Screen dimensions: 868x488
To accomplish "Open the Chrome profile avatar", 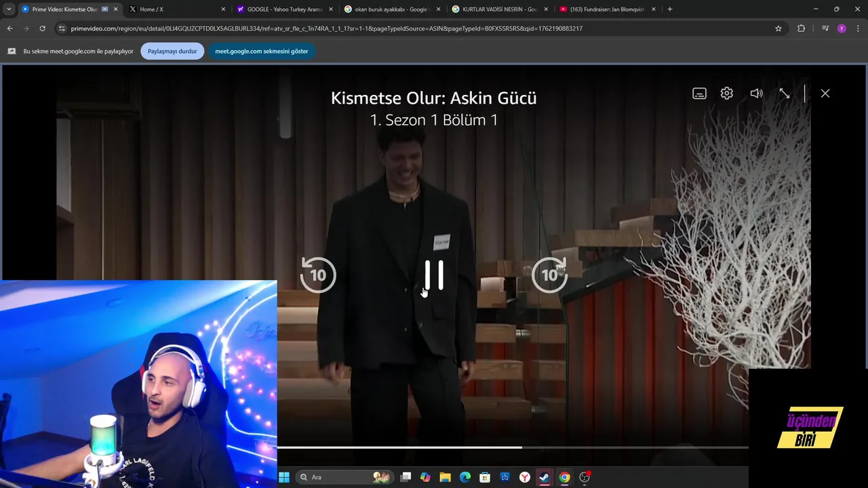I will click(x=842, y=28).
